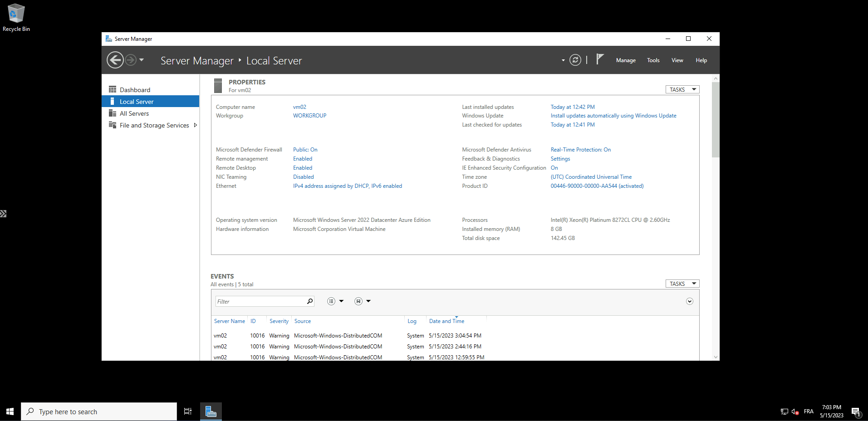The image size is (868, 421).
Task: Open Task View on the taskbar
Action: pos(188,411)
